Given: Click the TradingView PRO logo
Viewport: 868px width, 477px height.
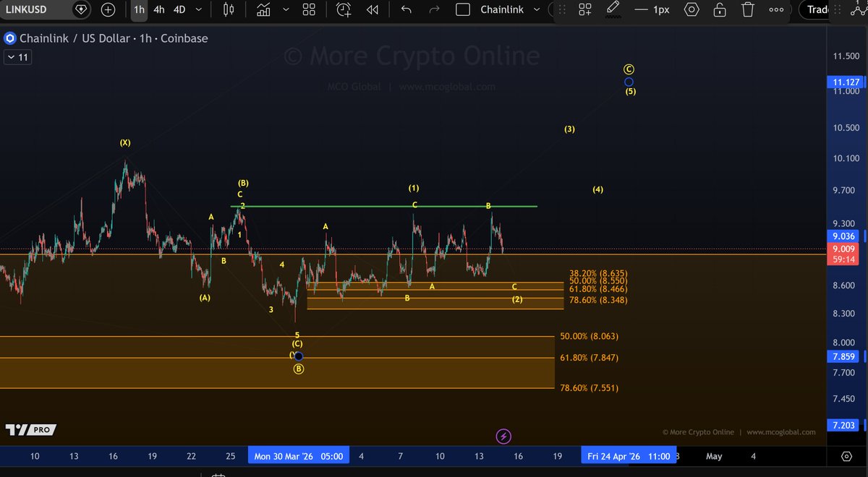Looking at the screenshot, I should [30, 429].
